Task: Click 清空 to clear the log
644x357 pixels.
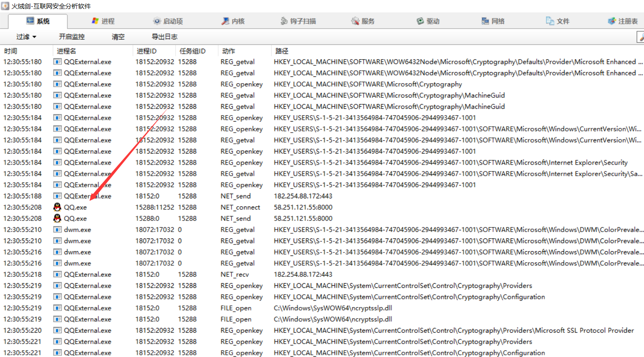Action: click(x=118, y=37)
